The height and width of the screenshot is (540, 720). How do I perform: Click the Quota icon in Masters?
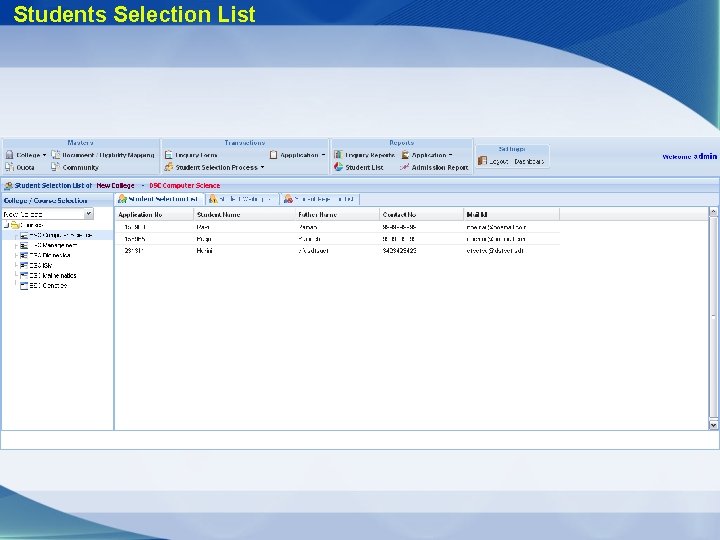10,167
